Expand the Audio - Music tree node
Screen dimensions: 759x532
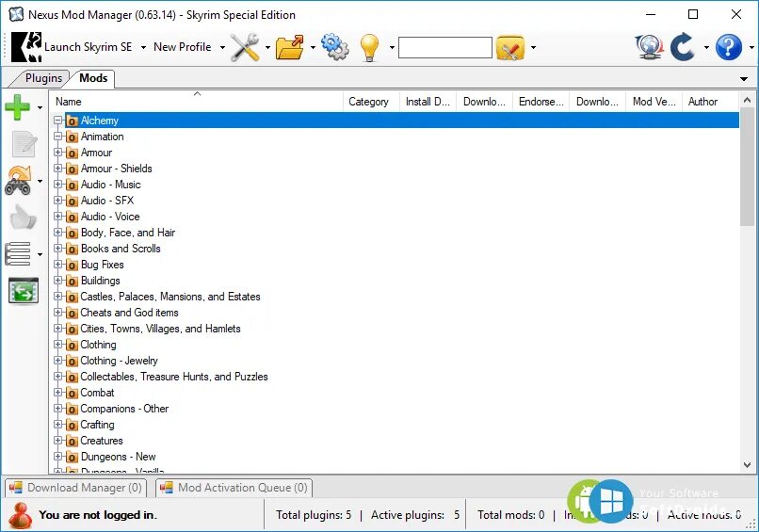point(58,185)
